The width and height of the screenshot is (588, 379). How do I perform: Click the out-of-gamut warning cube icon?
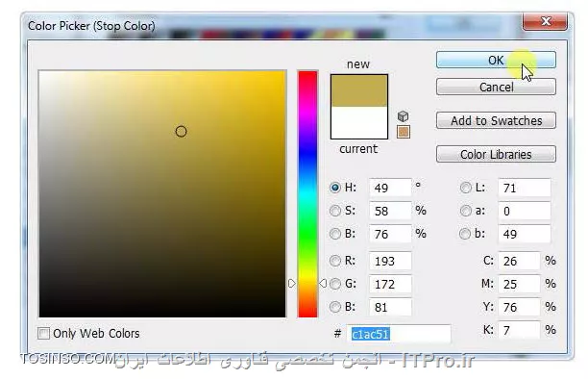(403, 116)
